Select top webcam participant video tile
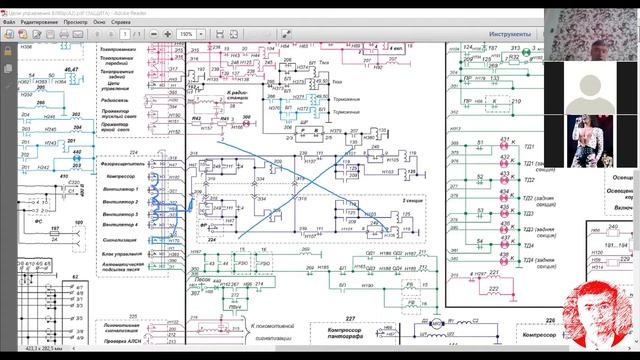640x360 pixels. coord(591,35)
